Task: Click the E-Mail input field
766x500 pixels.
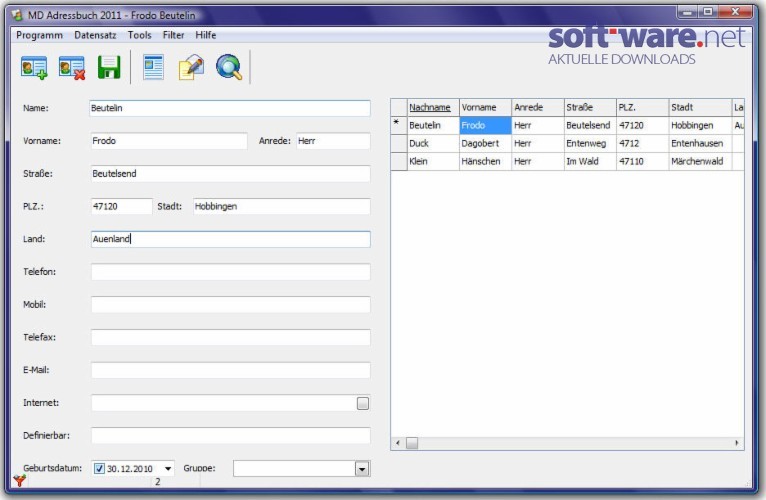Action: click(231, 370)
